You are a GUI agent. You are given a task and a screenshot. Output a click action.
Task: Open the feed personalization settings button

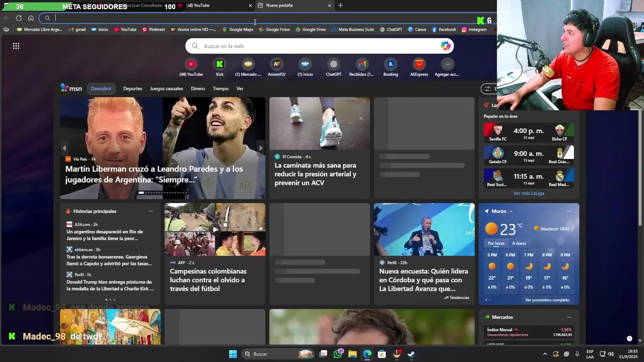(x=488, y=88)
